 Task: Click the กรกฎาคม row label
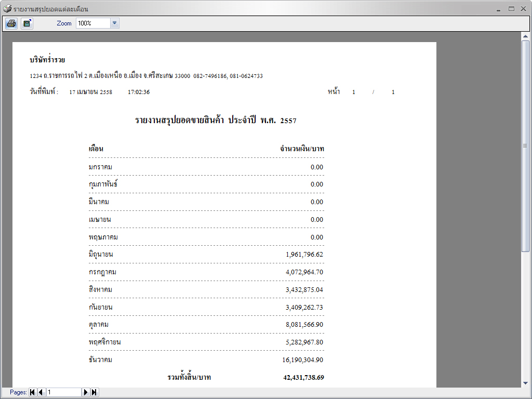coord(103,272)
